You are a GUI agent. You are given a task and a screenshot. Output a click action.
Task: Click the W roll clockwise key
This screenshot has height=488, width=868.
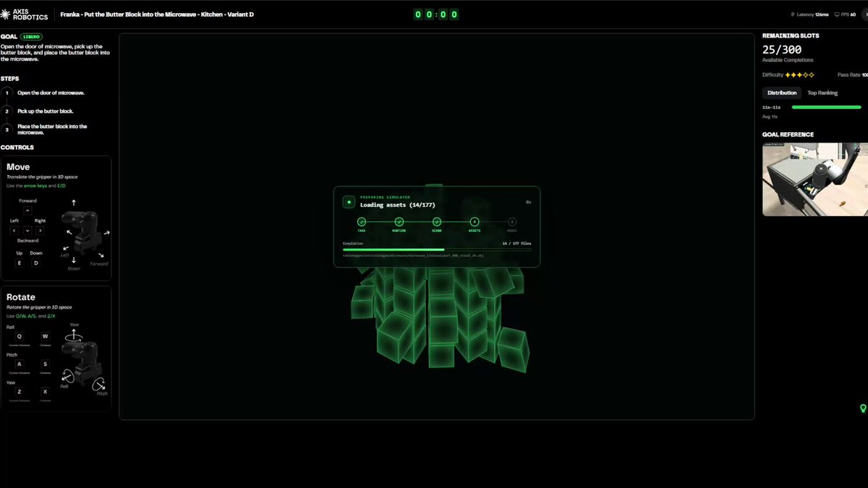point(45,336)
